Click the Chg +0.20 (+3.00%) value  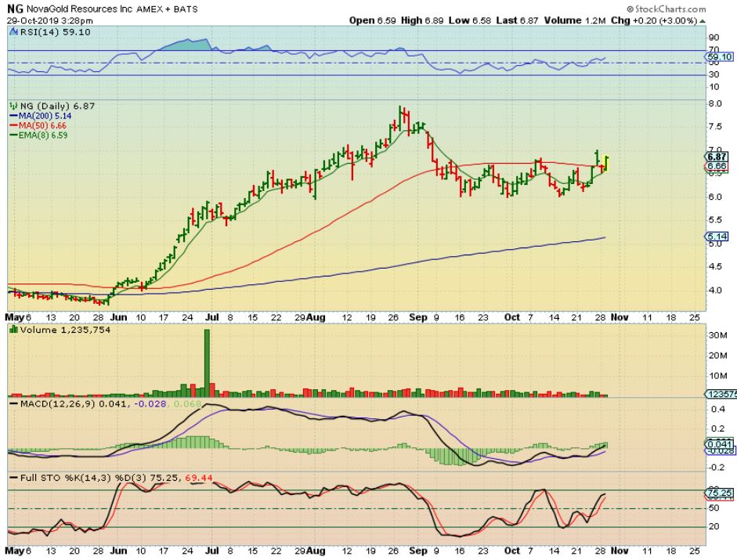654,20
